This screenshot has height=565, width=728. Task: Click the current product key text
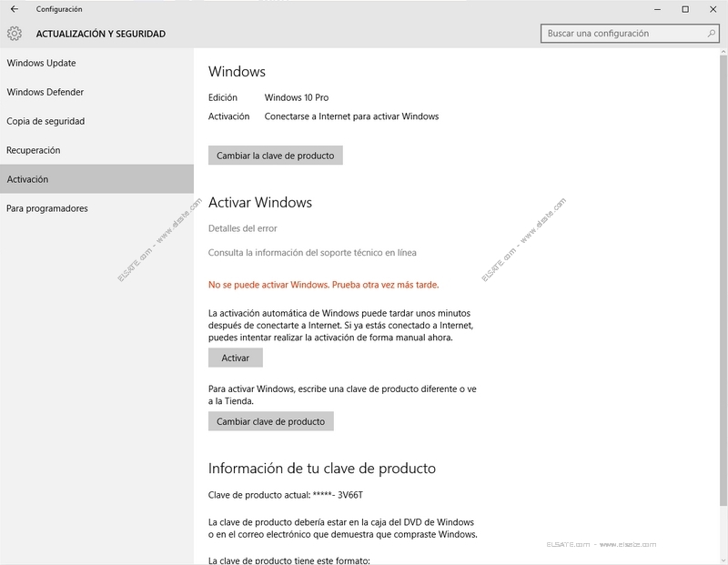tap(286, 495)
